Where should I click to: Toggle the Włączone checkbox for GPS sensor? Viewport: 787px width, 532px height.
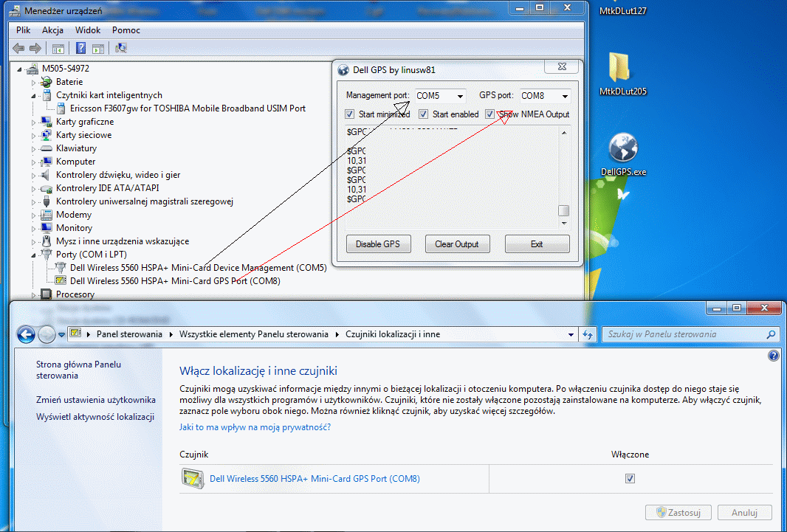click(x=630, y=478)
